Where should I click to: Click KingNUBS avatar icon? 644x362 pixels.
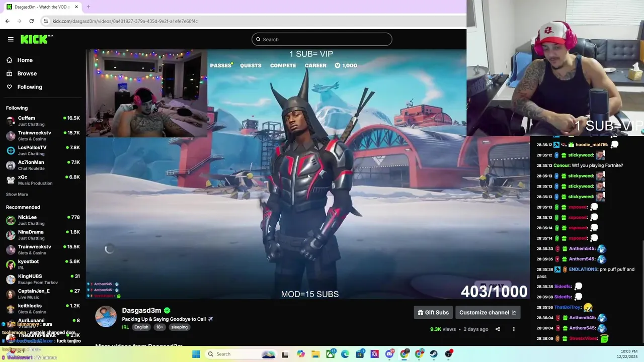11,280
